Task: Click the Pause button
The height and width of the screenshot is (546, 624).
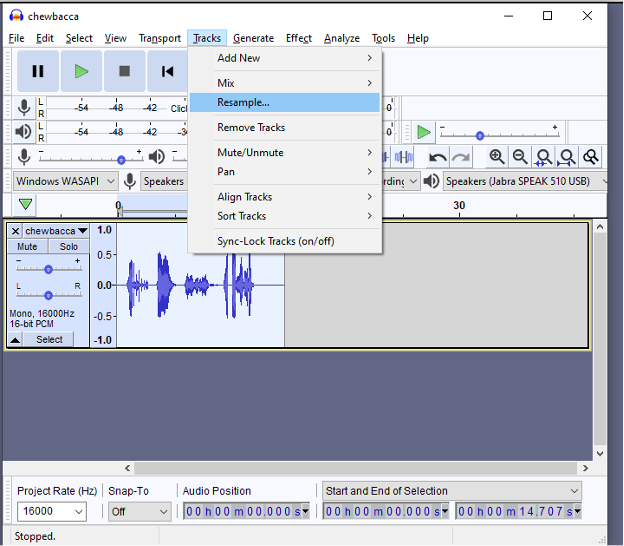Action: (x=38, y=71)
